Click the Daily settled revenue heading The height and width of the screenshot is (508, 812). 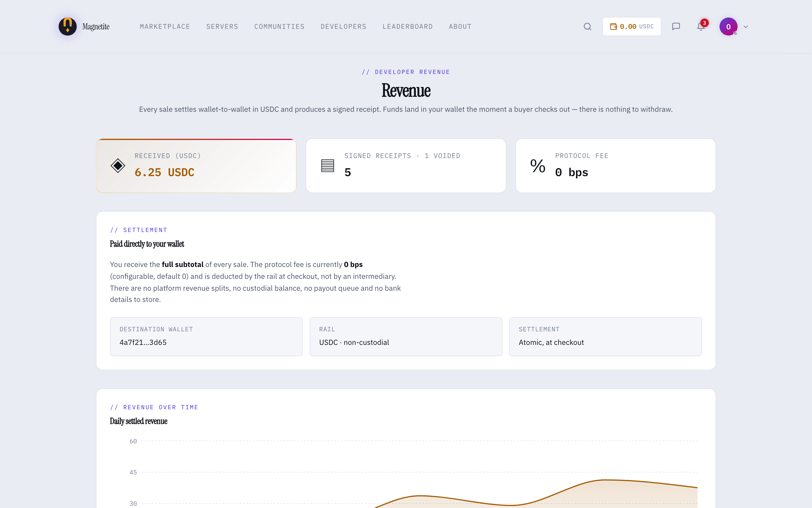tap(138, 421)
